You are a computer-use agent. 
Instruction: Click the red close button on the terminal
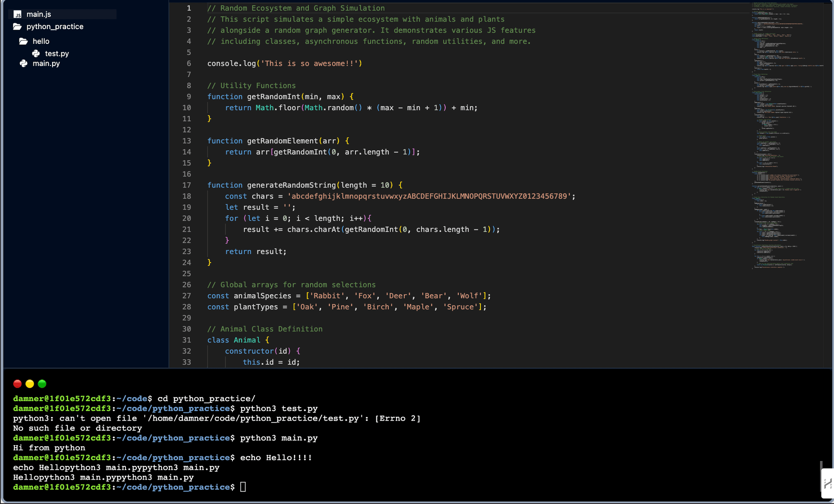(x=17, y=384)
